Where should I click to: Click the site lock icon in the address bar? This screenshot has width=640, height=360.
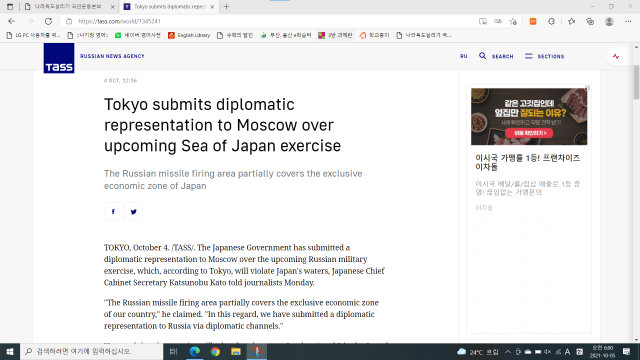pyautogui.click(x=69, y=21)
